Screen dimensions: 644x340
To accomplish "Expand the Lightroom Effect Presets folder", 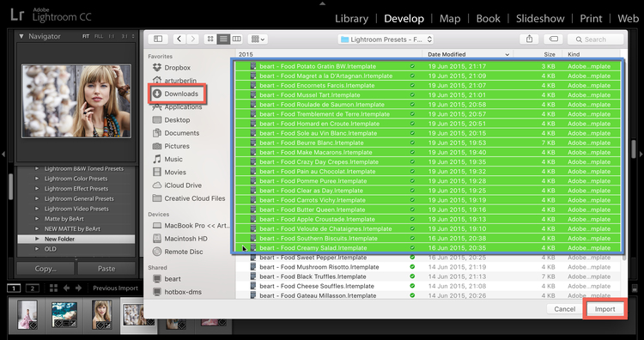I will pos(37,189).
